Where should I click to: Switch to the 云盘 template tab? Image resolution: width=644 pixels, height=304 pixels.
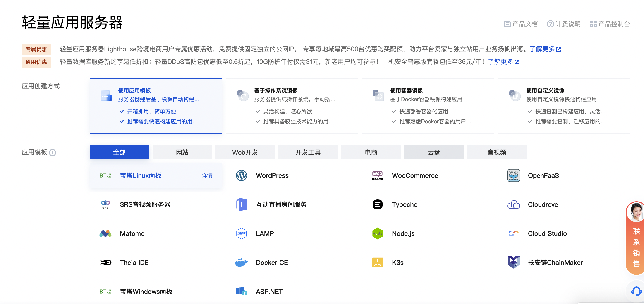(434, 152)
